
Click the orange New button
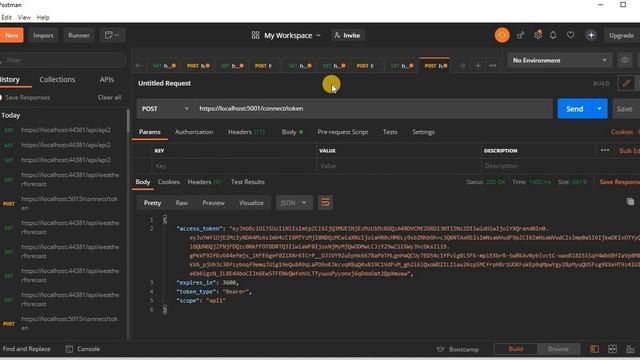tap(11, 36)
